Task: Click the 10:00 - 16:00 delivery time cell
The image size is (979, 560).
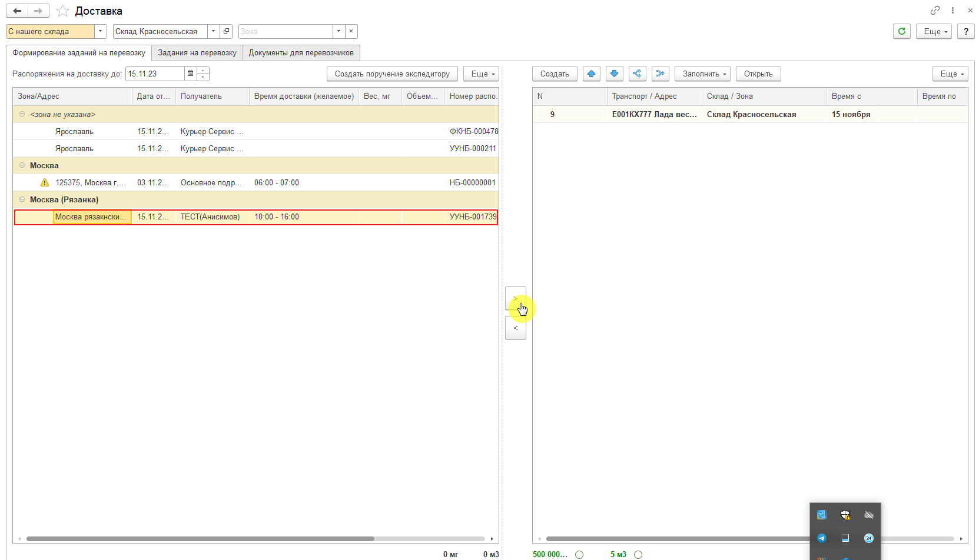Action: (304, 217)
